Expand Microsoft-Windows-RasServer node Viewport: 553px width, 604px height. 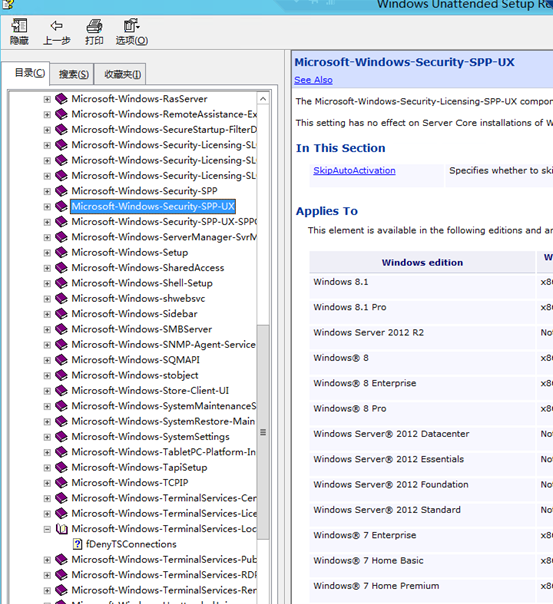47,99
